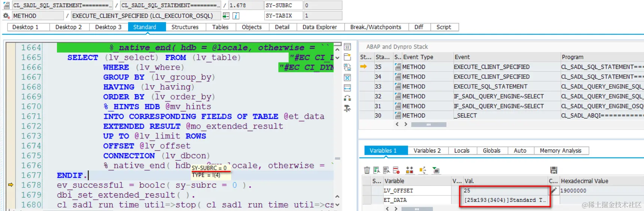Screen dimensions: 644x211
Task: Click the yellow node branching icon
Action: coord(423,170)
